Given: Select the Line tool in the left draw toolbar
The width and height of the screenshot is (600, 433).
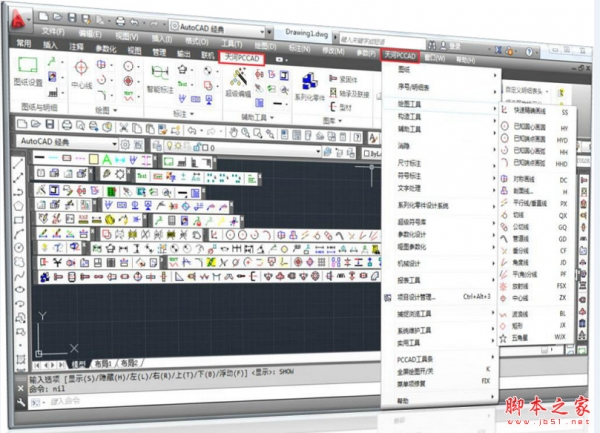Looking at the screenshot, I should click(x=18, y=164).
